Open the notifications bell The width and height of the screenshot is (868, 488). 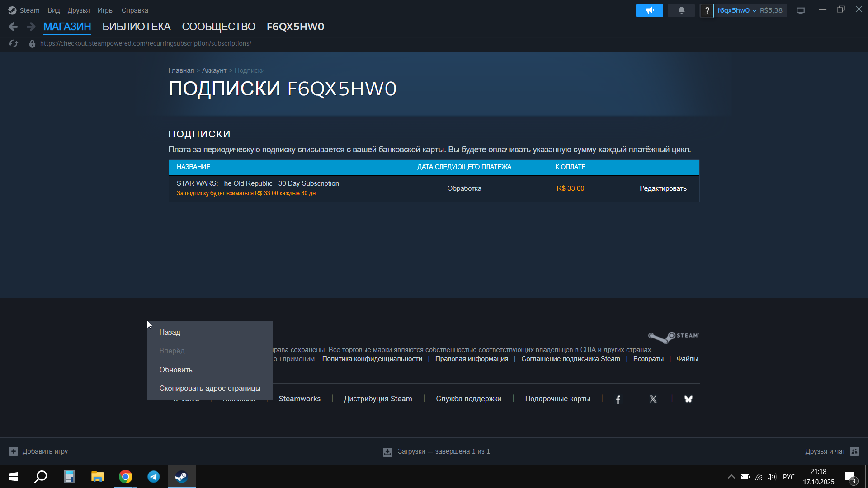pyautogui.click(x=681, y=10)
